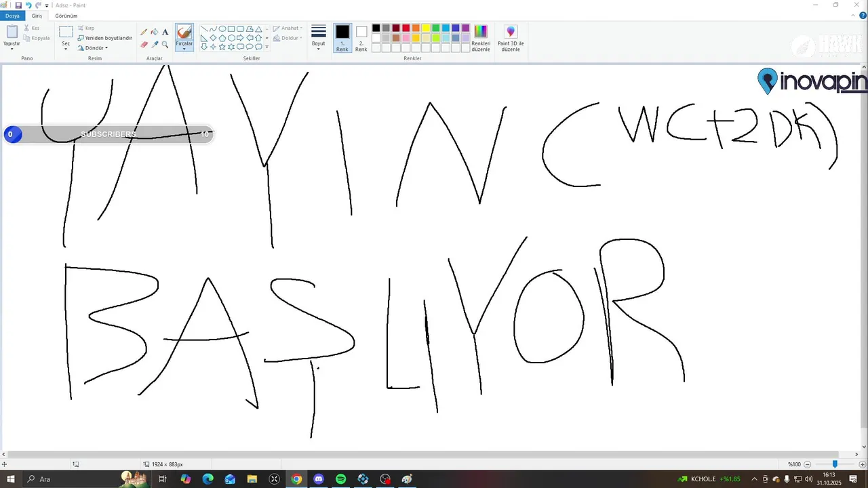Open the Windows Start menu
868x488 pixels.
[11, 479]
